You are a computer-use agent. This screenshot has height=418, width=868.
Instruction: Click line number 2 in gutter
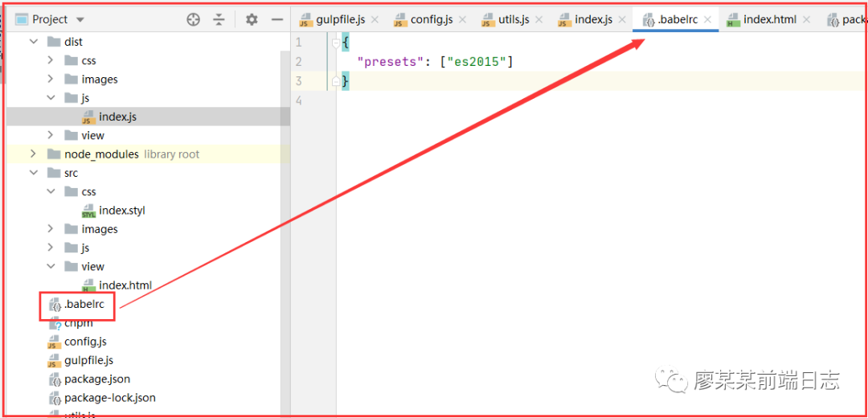pos(300,61)
